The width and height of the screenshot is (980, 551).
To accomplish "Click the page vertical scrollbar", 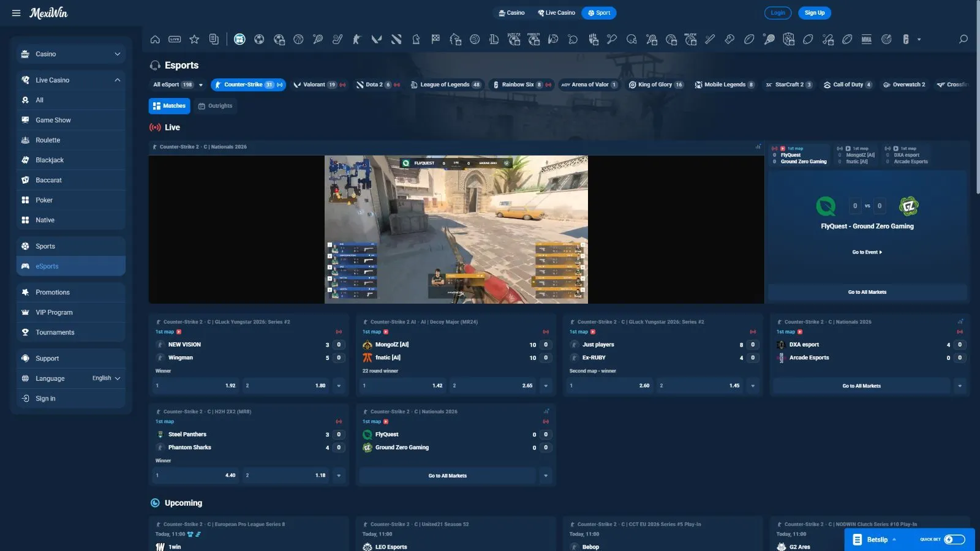I will pos(978,98).
